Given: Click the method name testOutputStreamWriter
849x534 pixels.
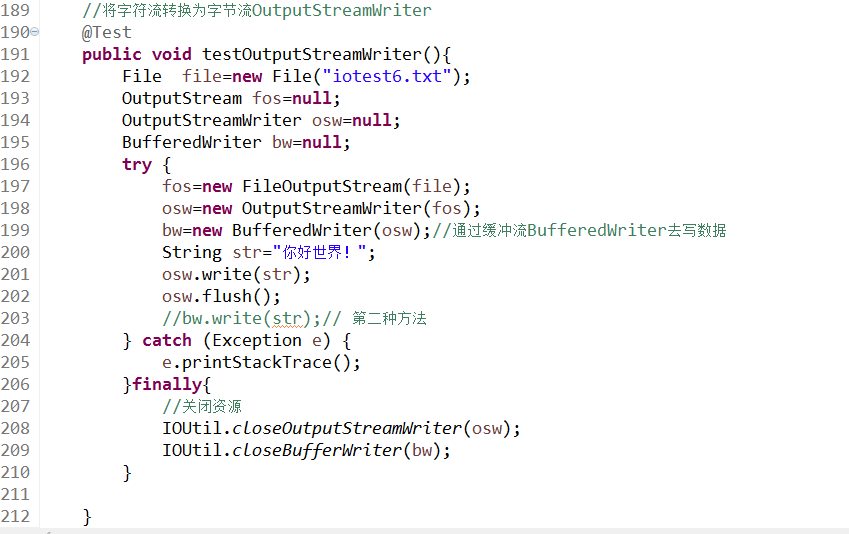Looking at the screenshot, I should 312,54.
